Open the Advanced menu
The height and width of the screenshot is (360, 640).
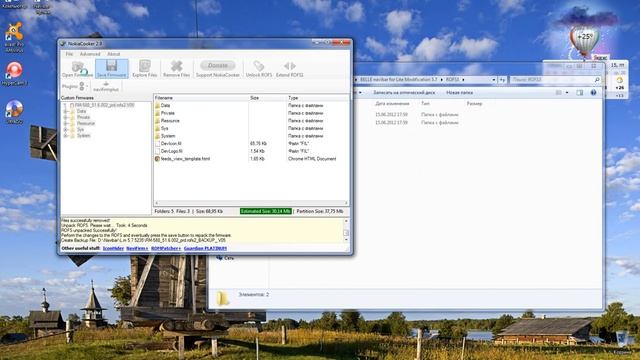click(90, 54)
